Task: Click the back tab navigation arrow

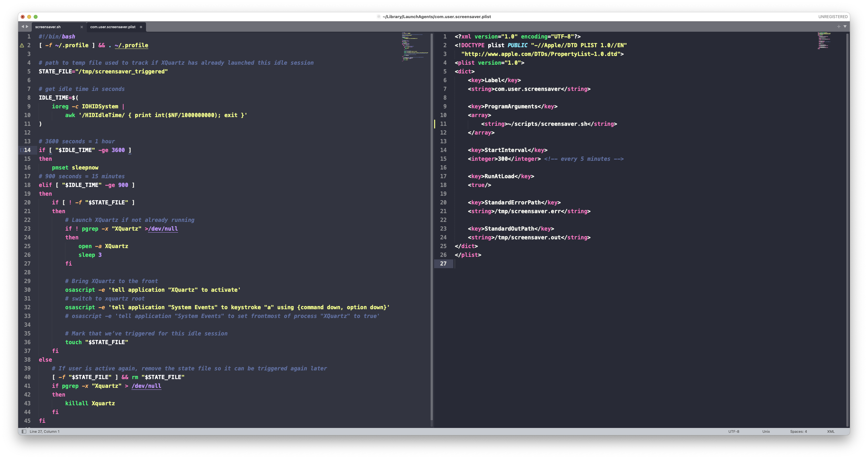Action: point(23,27)
